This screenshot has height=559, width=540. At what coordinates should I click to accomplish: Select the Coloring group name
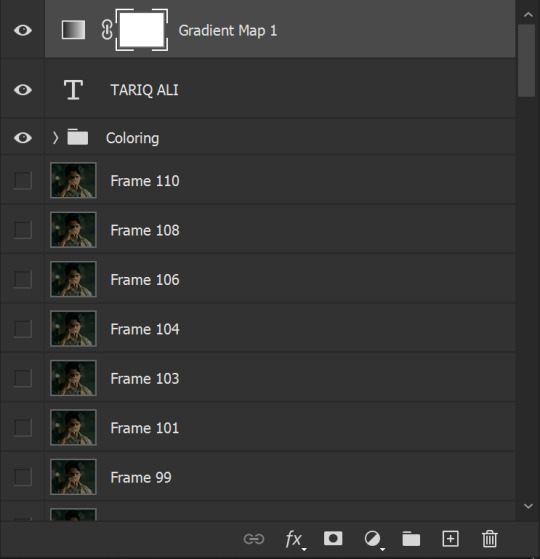(133, 138)
